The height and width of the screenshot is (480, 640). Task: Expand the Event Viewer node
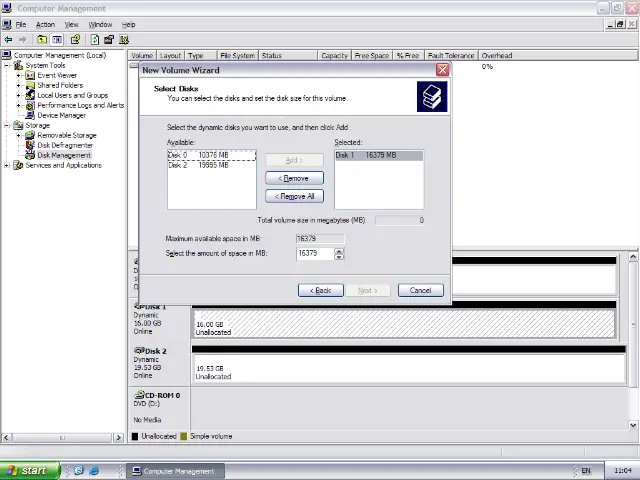(18, 76)
